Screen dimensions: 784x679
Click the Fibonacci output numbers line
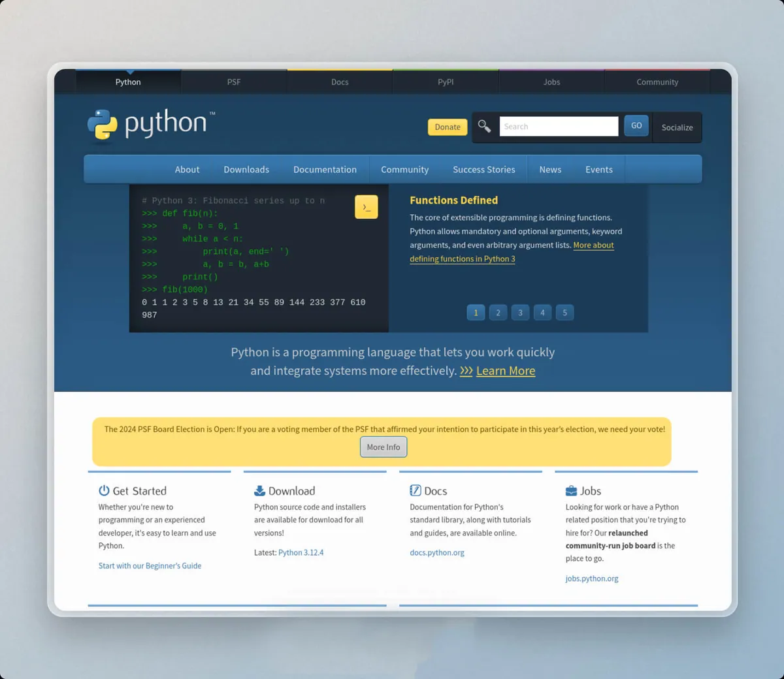click(x=253, y=309)
